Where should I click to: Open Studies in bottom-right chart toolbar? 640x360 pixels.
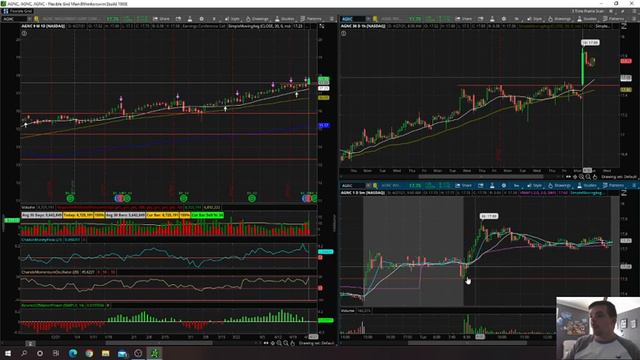point(587,185)
